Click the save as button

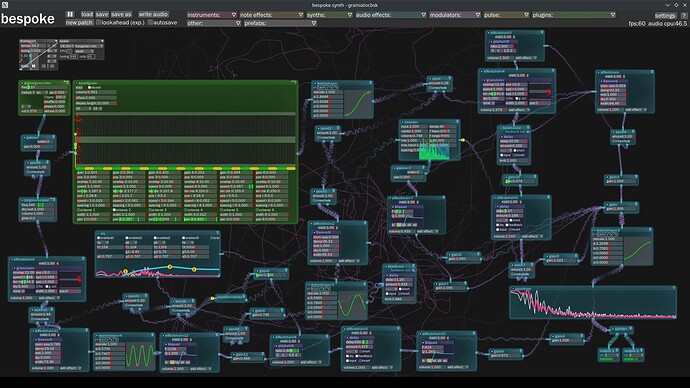[121, 15]
